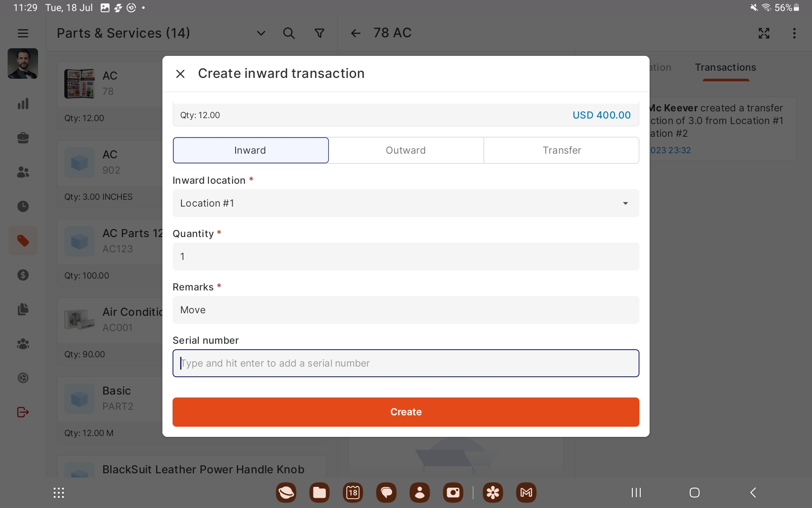The width and height of the screenshot is (812, 508).
Task: Switch to Transfer transaction type
Action: (561, 150)
